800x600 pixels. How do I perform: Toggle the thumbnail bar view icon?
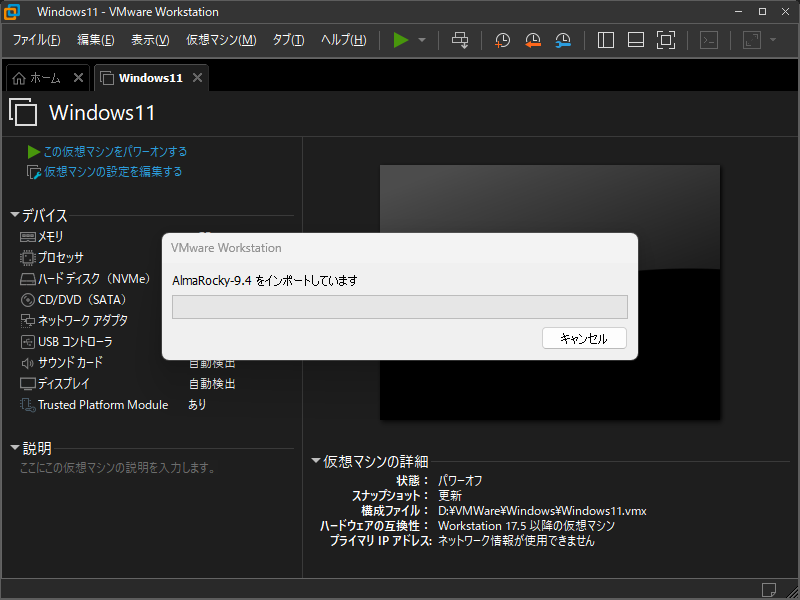coord(636,40)
